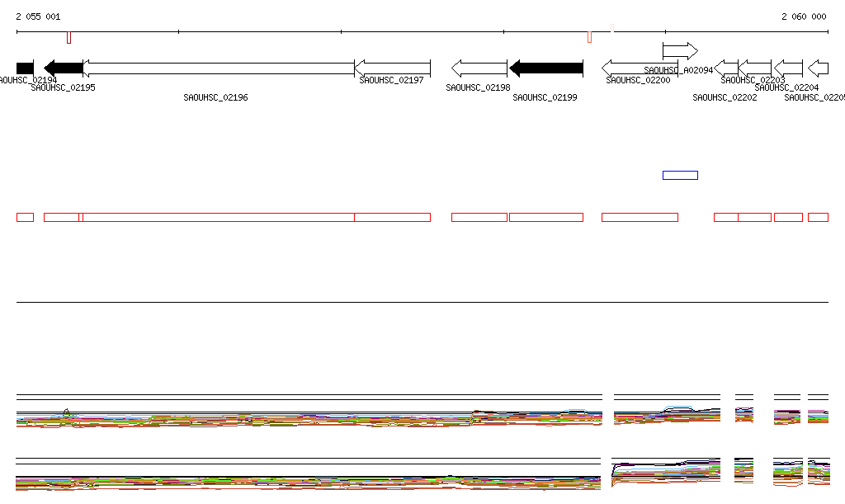Click the blue box below SAOUHSC_A02094
The image size is (845, 504).
click(x=680, y=175)
